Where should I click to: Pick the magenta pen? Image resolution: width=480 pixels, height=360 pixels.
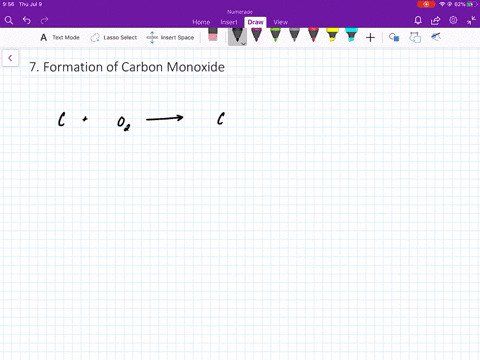pos(256,35)
